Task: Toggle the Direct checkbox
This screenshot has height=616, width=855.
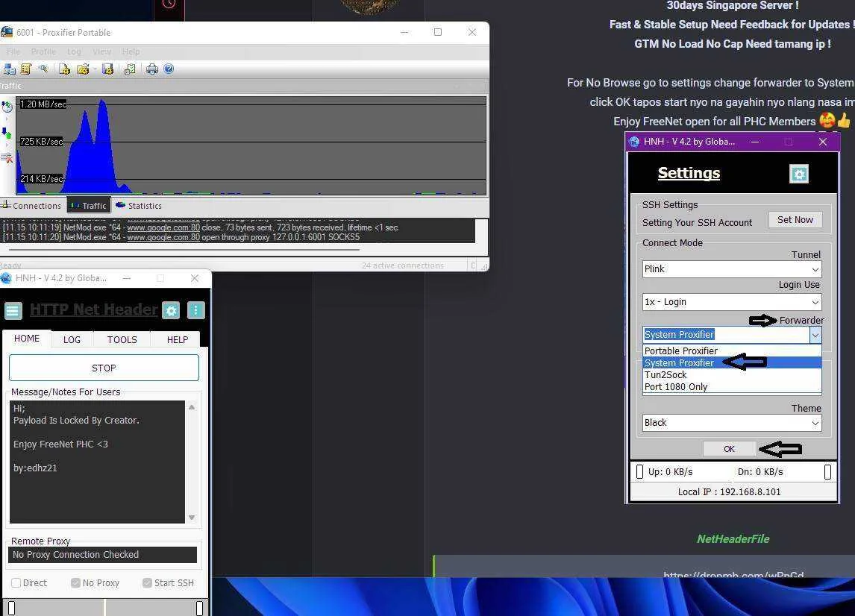Action: pyautogui.click(x=16, y=582)
